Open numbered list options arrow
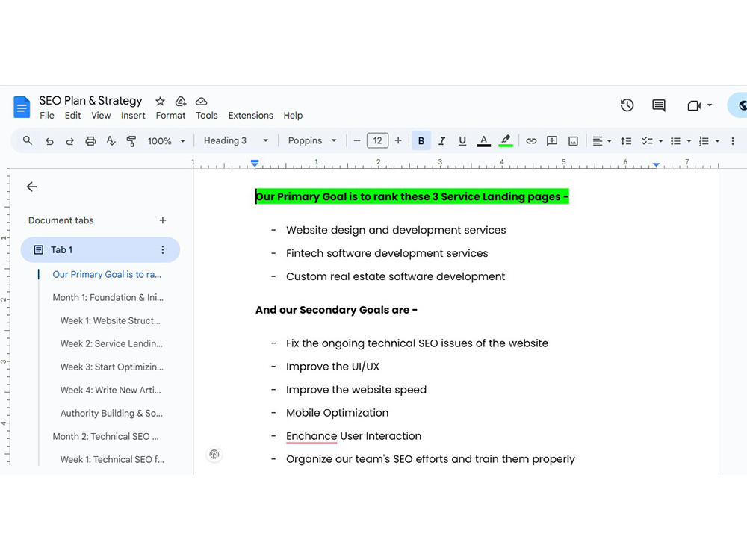 point(717,141)
